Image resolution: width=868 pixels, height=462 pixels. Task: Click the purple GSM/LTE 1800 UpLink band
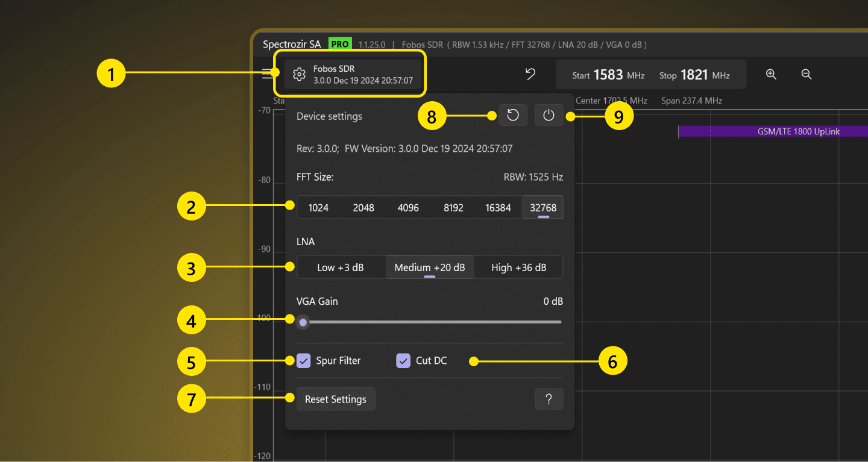tap(773, 131)
